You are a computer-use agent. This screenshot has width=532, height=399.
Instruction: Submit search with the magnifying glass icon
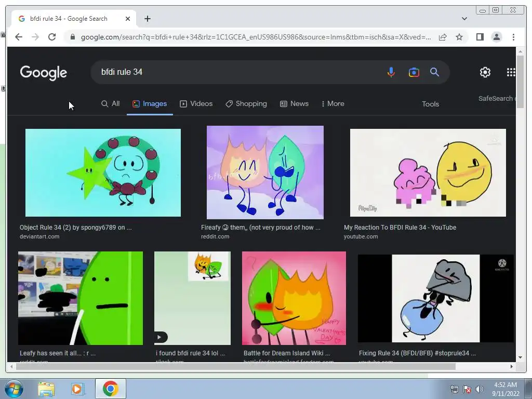434,72
